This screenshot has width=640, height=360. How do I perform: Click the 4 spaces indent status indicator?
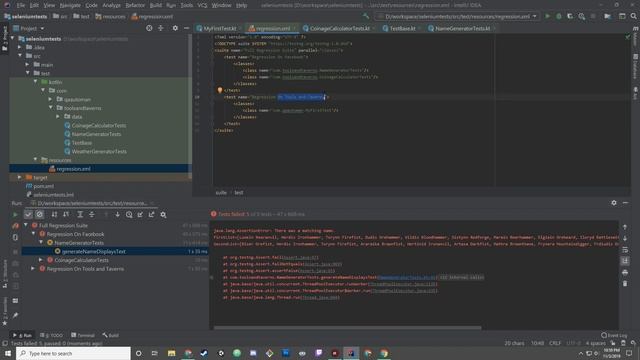(x=595, y=343)
